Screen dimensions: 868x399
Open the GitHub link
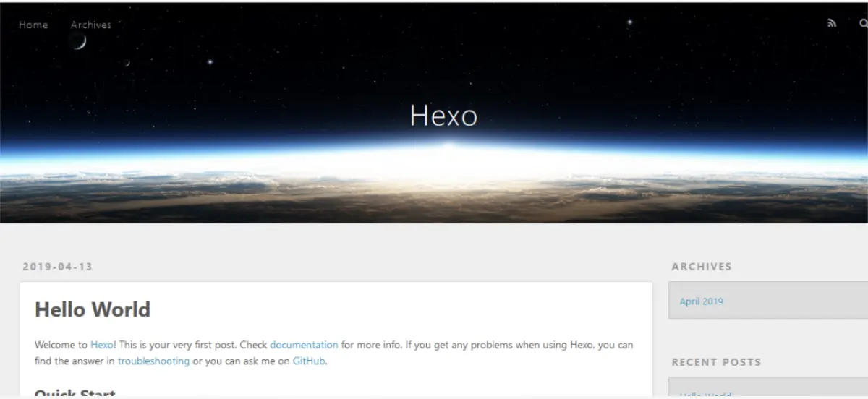click(310, 361)
